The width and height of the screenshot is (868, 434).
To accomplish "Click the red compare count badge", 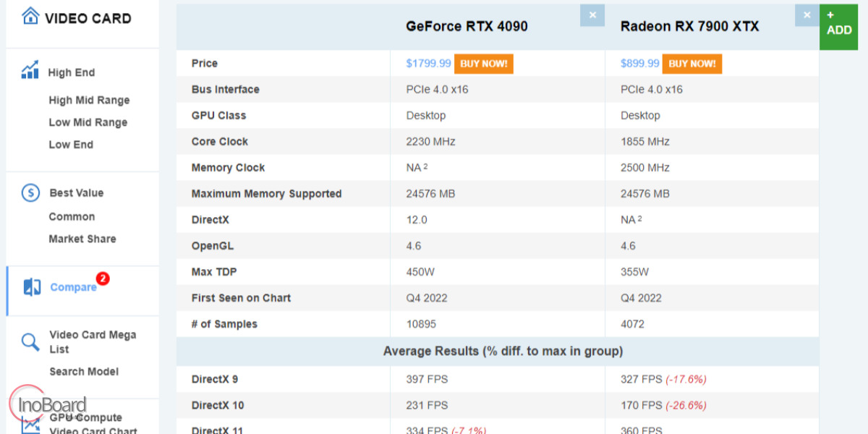I will click(x=103, y=278).
